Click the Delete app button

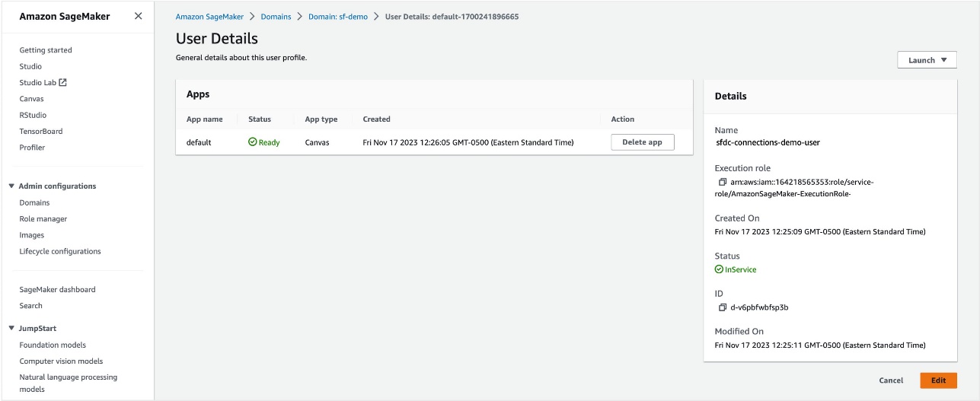point(643,142)
